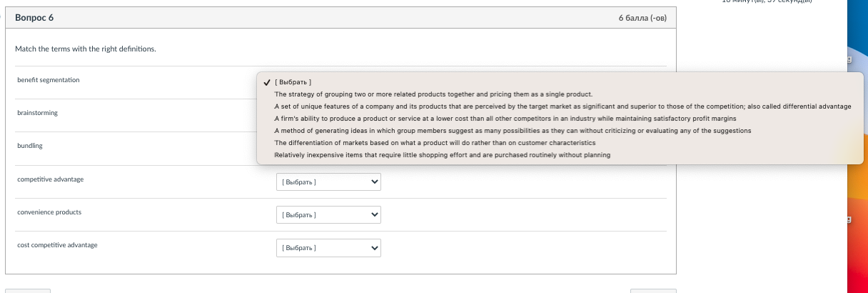The image size is (868, 293).
Task: Click the 'convenience products' term label
Action: pyautogui.click(x=49, y=212)
